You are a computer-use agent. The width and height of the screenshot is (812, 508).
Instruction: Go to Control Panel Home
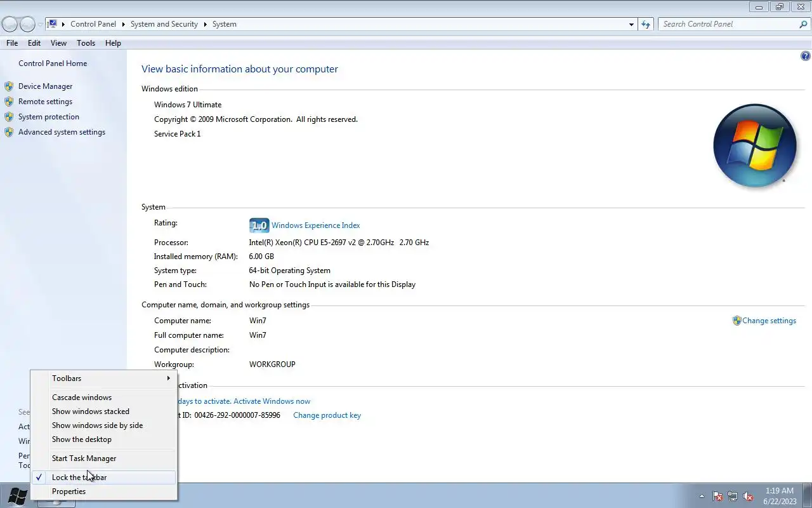[x=53, y=63]
